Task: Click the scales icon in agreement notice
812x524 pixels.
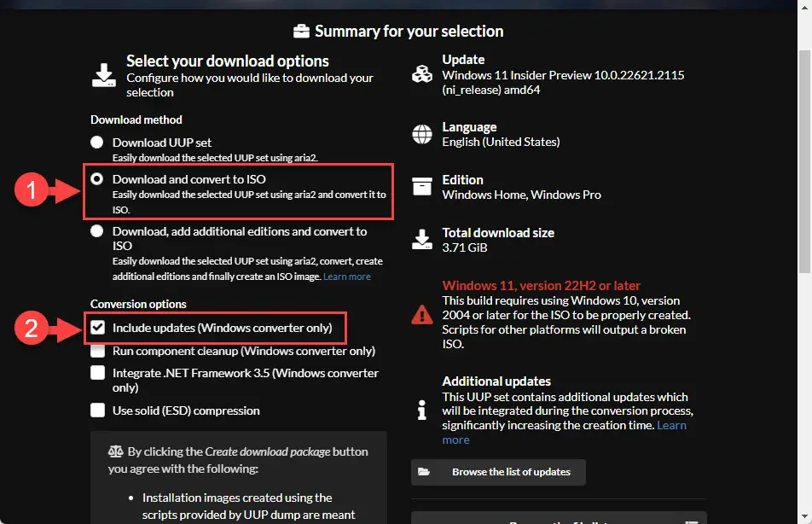Action: coord(115,451)
